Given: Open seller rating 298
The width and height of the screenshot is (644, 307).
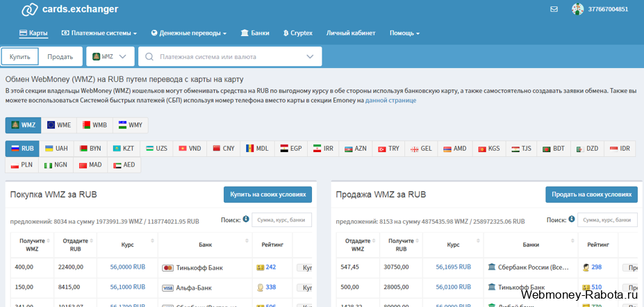Looking at the screenshot, I should point(596,267).
